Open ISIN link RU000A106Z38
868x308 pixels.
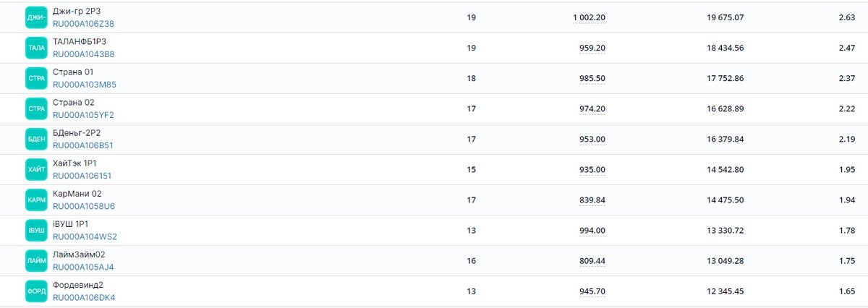pyautogui.click(x=83, y=24)
